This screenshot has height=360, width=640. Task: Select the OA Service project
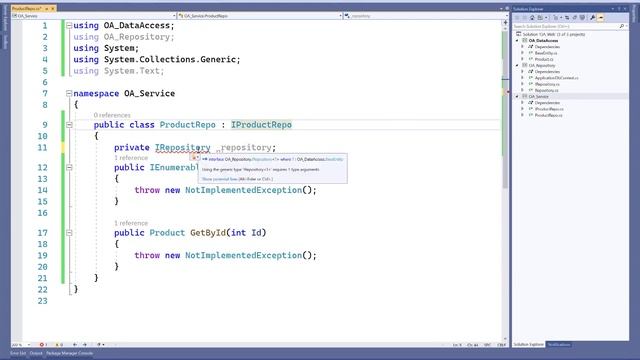pos(538,96)
